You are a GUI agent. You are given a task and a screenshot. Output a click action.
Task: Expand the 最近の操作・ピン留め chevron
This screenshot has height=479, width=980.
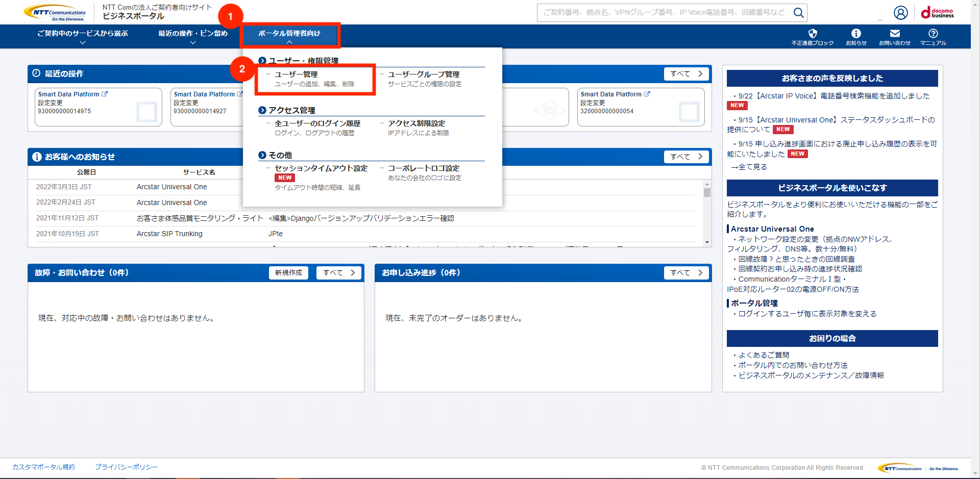(193, 42)
